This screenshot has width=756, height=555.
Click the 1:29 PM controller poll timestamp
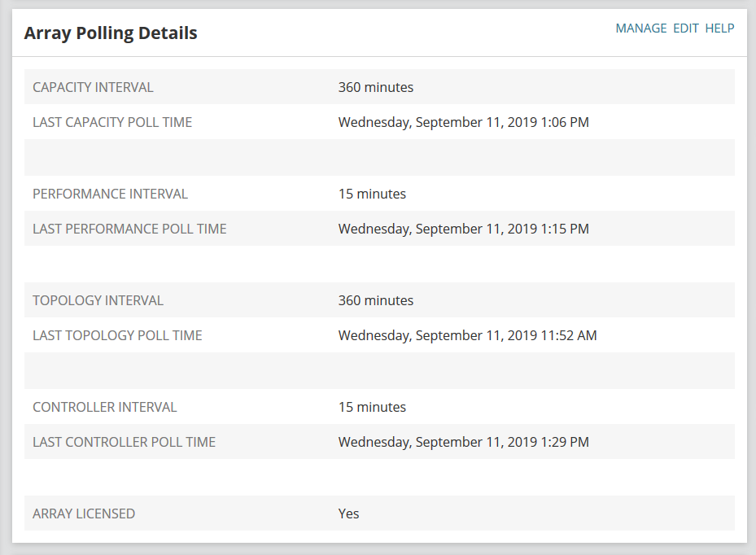[x=463, y=442]
